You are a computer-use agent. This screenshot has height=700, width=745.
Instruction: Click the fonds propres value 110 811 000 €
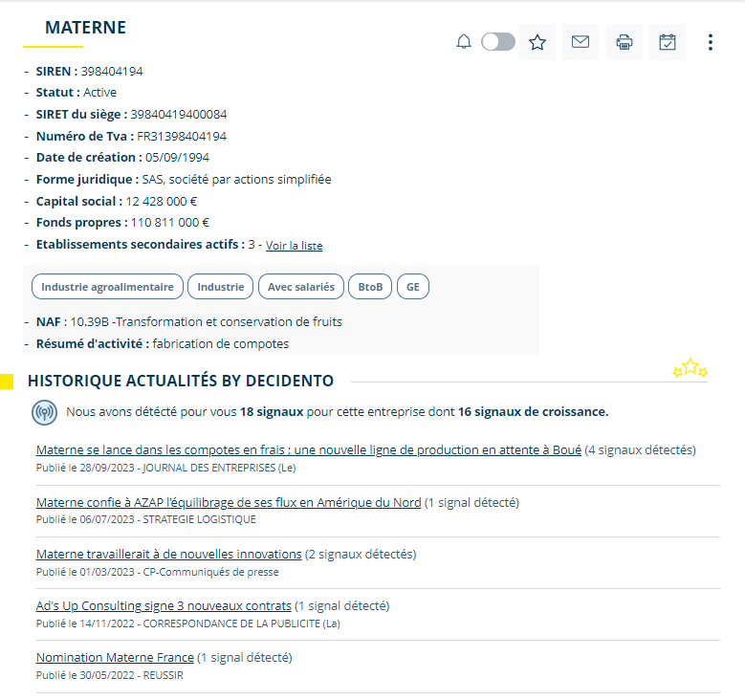(x=170, y=223)
